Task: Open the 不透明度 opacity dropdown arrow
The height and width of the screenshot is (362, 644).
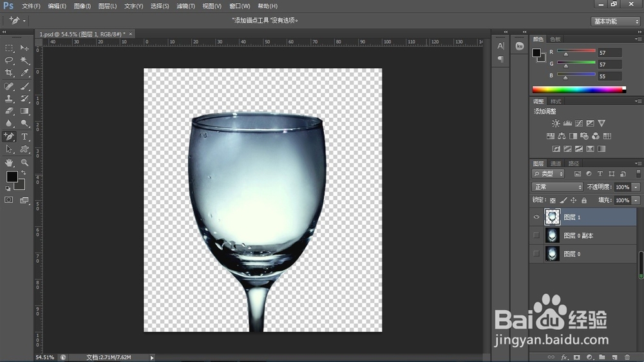Action: (636, 187)
